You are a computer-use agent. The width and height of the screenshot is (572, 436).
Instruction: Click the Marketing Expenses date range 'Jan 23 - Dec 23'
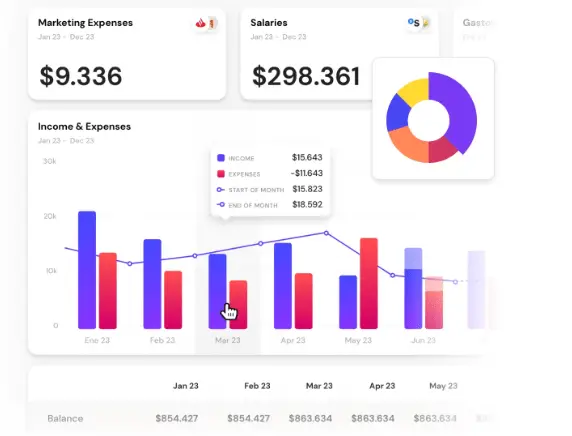pos(66,37)
